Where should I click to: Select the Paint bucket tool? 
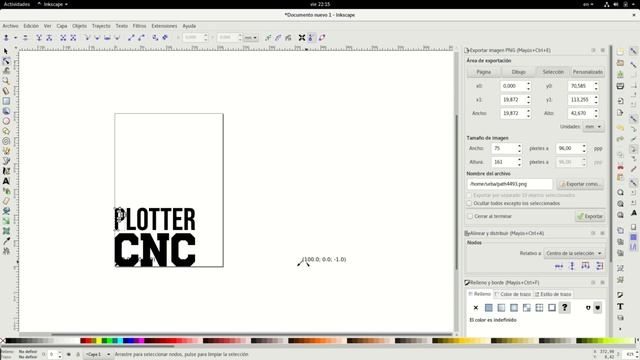pos(6,211)
